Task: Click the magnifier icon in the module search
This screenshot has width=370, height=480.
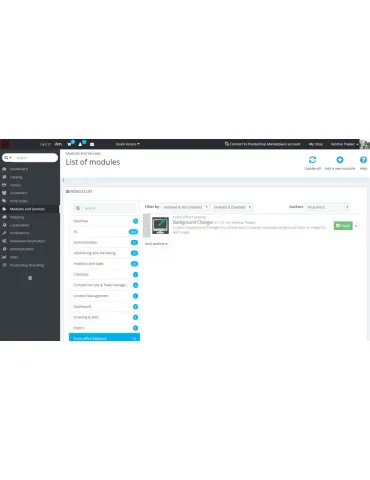Action: click(78, 208)
